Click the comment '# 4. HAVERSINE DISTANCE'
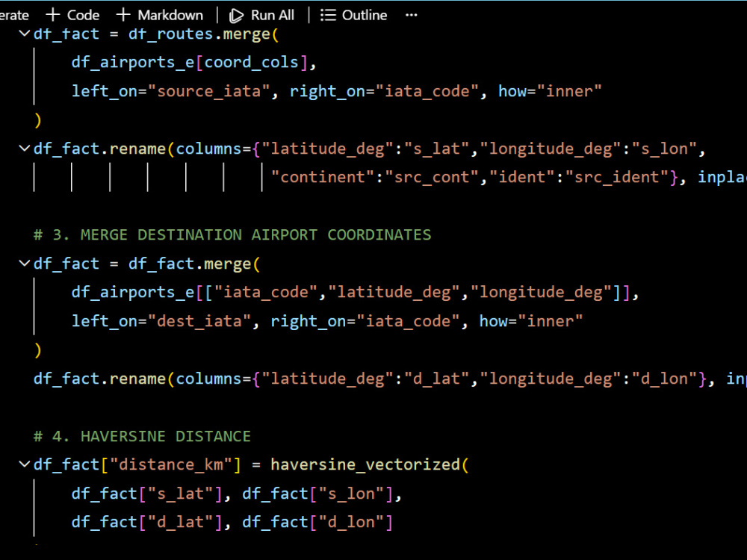The width and height of the screenshot is (747, 560). pos(142,436)
